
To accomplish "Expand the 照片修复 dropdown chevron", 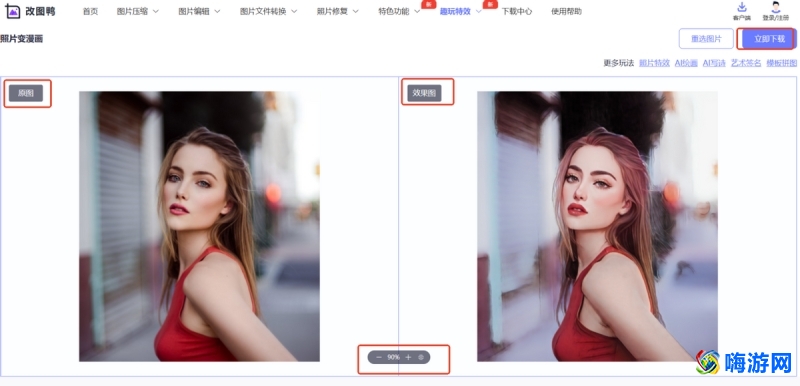I will (x=356, y=11).
